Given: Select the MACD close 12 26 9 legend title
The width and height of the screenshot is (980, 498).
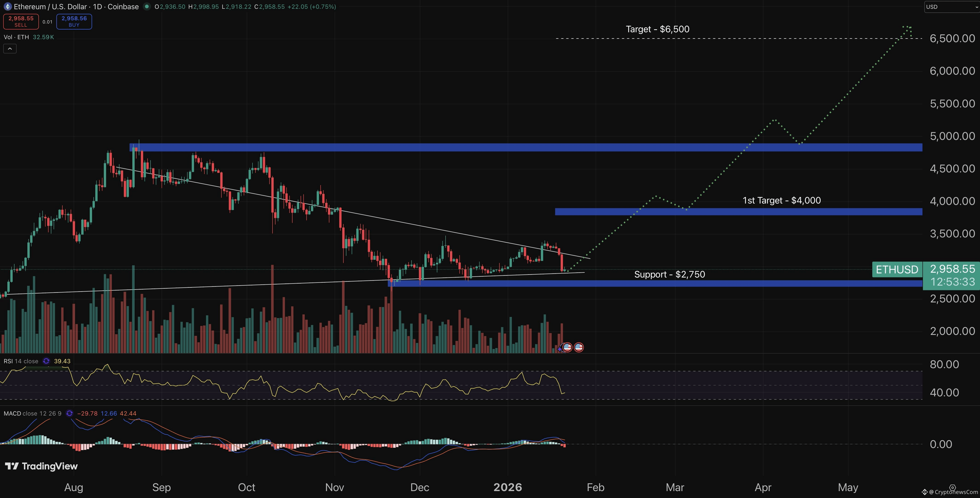Looking at the screenshot, I should click(x=32, y=413).
